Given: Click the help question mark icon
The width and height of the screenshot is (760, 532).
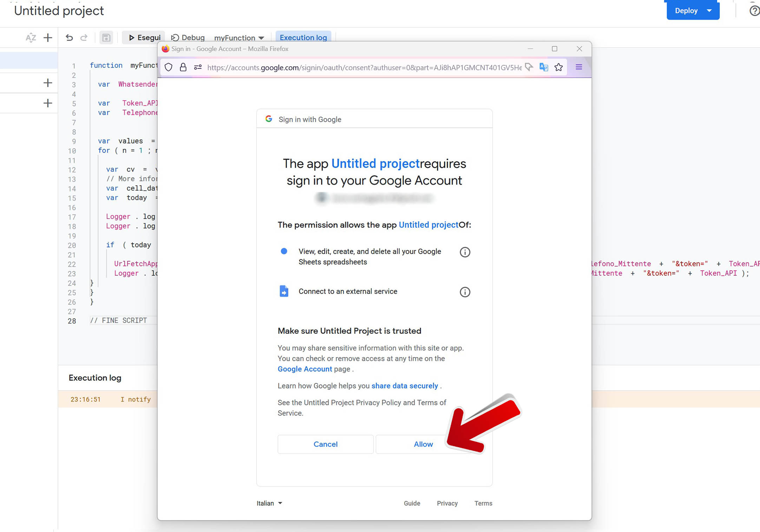Looking at the screenshot, I should 754,11.
